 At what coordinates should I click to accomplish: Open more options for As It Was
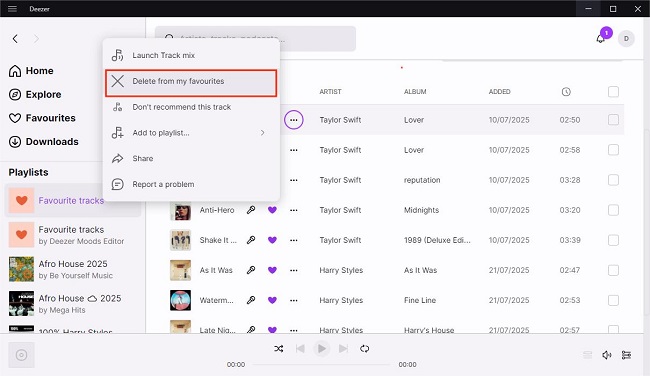pyautogui.click(x=293, y=270)
